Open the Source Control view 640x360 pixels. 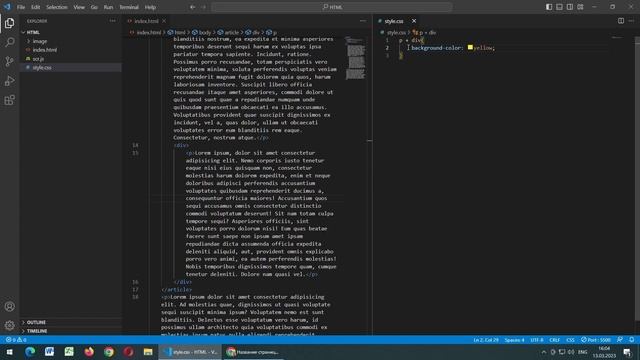(9, 61)
